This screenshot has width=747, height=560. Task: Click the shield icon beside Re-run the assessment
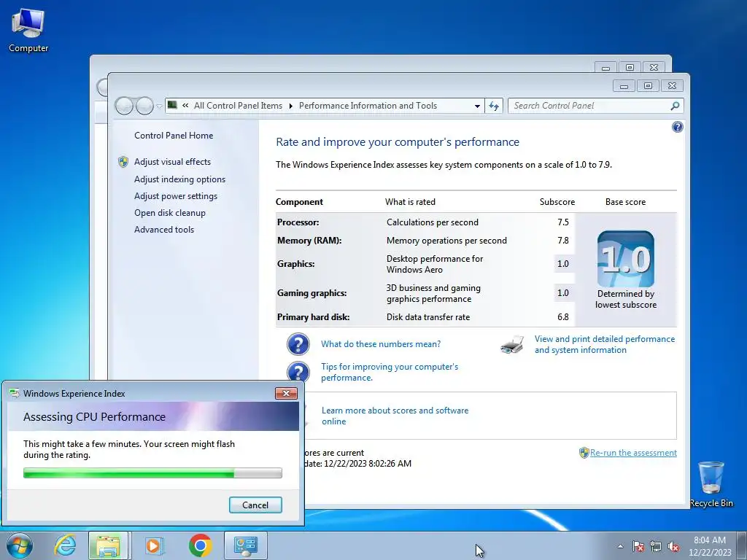[584, 453]
